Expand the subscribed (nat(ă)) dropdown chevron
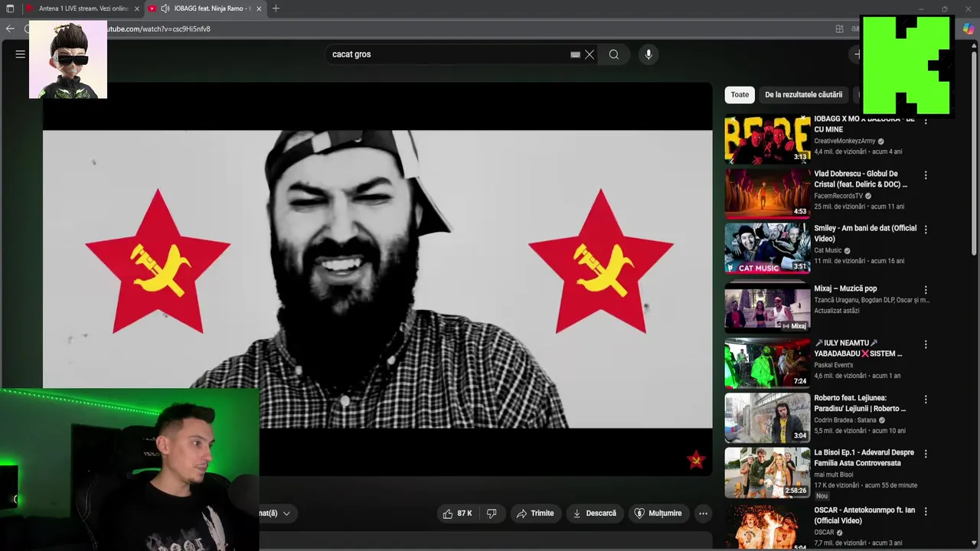The width and height of the screenshot is (980, 551). [286, 514]
